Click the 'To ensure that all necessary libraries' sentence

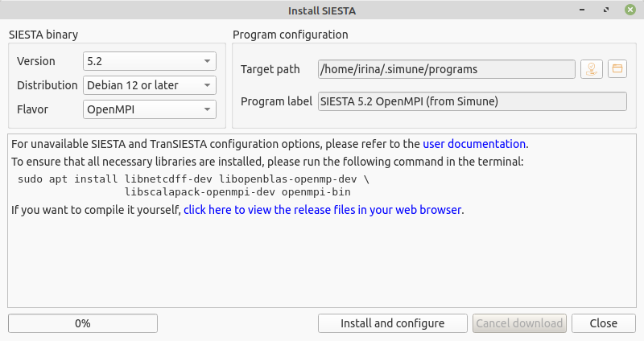pos(267,162)
